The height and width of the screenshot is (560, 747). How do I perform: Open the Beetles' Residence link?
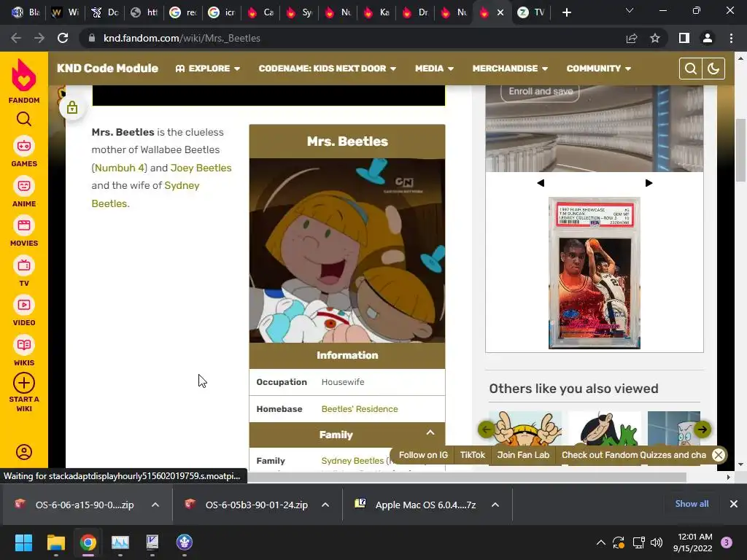click(359, 409)
